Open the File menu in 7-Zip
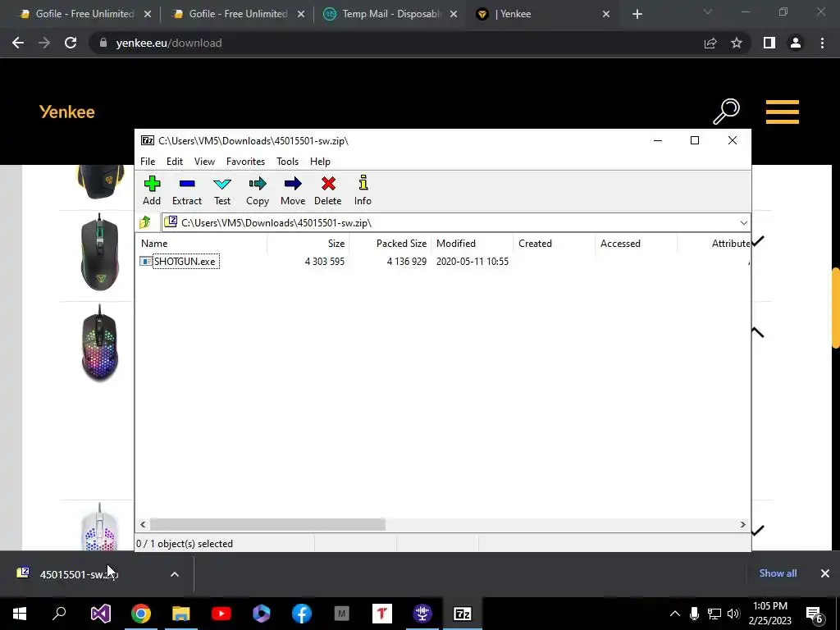The image size is (840, 630). pyautogui.click(x=148, y=162)
